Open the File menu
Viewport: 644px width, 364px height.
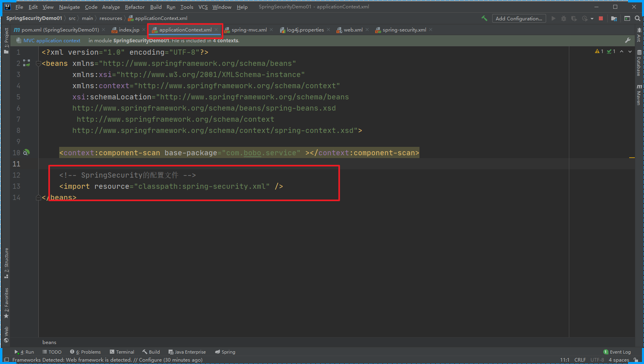(19, 7)
